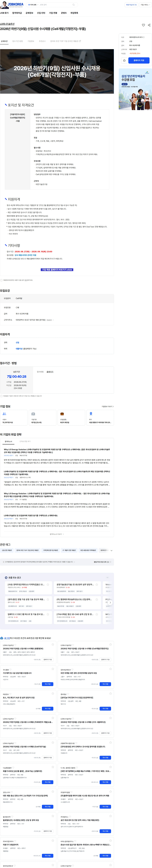The image size is (152, 868).
Task: Select 인적성·면접 후기 tab
Action: pyautogui.click(x=25, y=441)
